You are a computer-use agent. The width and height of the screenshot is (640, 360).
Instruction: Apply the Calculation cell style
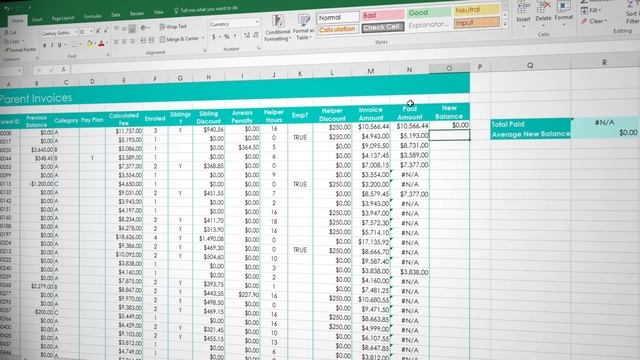point(338,29)
